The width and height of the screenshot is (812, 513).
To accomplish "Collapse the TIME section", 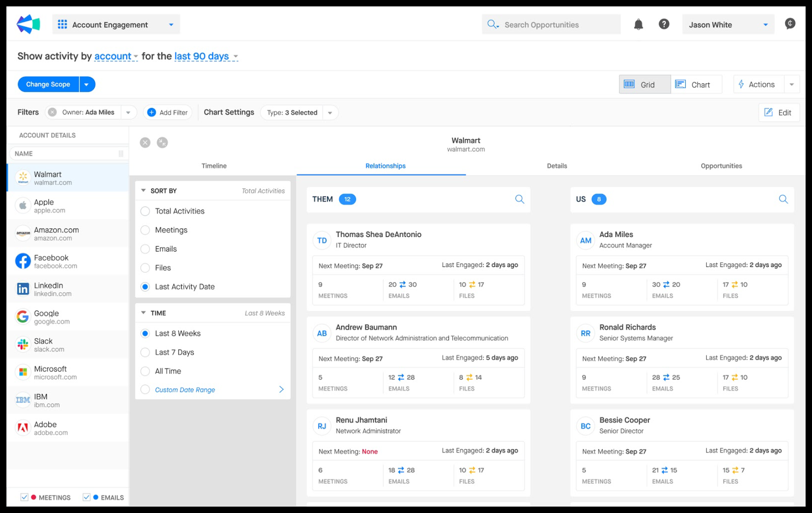I will 143,313.
